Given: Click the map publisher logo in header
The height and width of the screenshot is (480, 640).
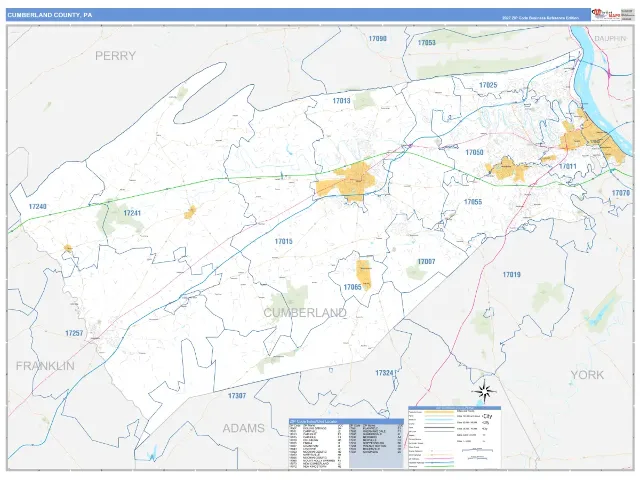Looking at the screenshot, I should point(606,14).
